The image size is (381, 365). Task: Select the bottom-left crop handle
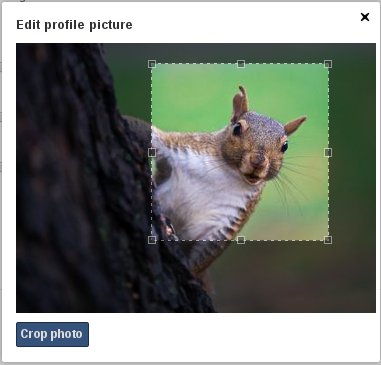click(152, 240)
